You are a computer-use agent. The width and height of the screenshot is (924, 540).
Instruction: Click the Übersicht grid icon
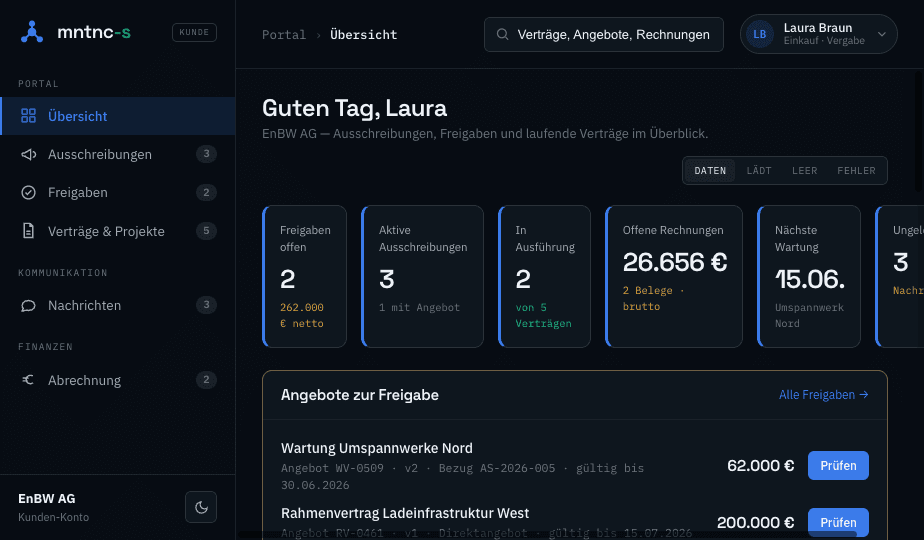click(x=28, y=116)
